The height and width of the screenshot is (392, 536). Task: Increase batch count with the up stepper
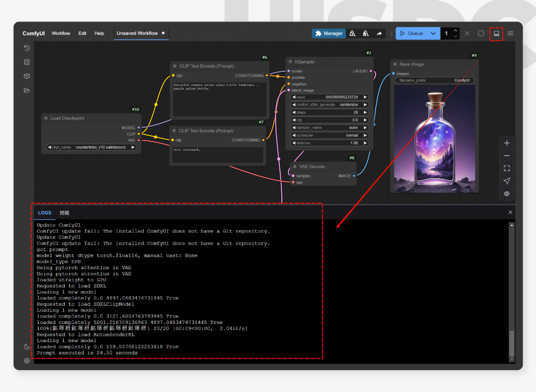tap(455, 30)
